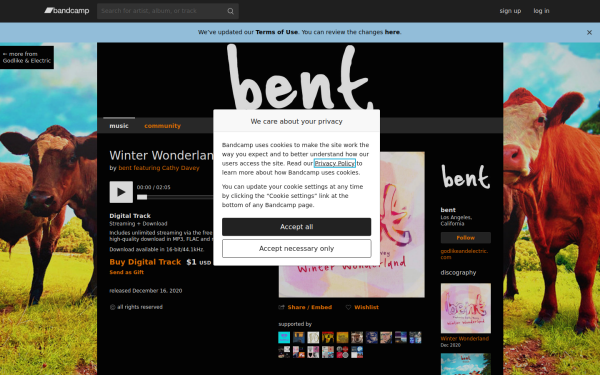Dismiss the Terms of Use banner
The height and width of the screenshot is (375, 600).
point(589,33)
